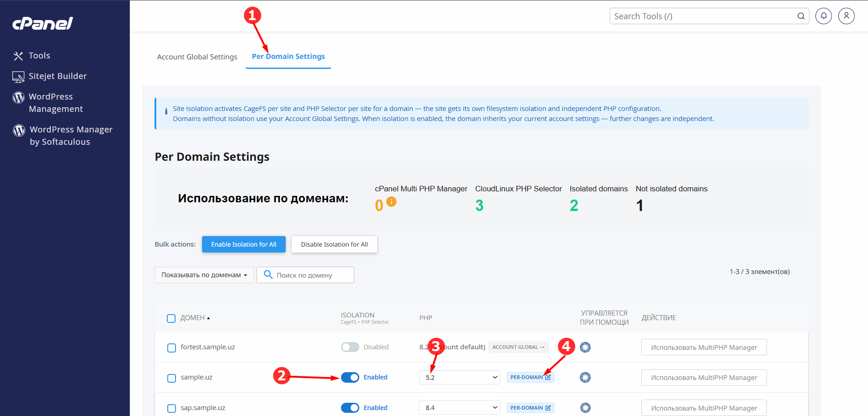
Task: Sort the table by the ДОМЕН column
Action: [x=195, y=318]
